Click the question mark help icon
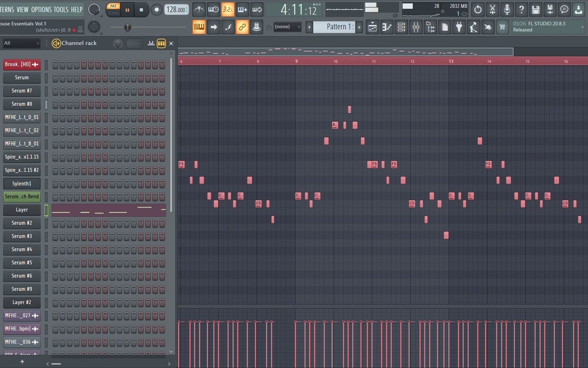Image resolution: width=588 pixels, height=368 pixels. click(x=521, y=10)
